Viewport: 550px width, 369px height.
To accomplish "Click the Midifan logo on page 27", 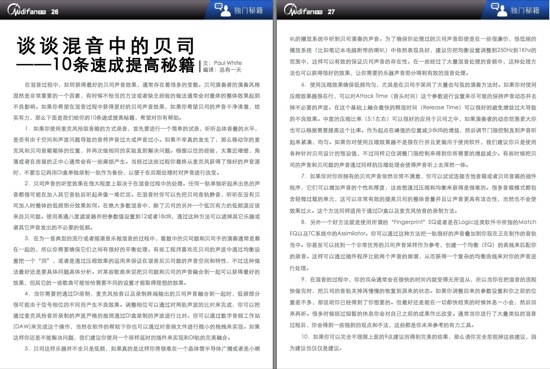I will click(x=303, y=10).
